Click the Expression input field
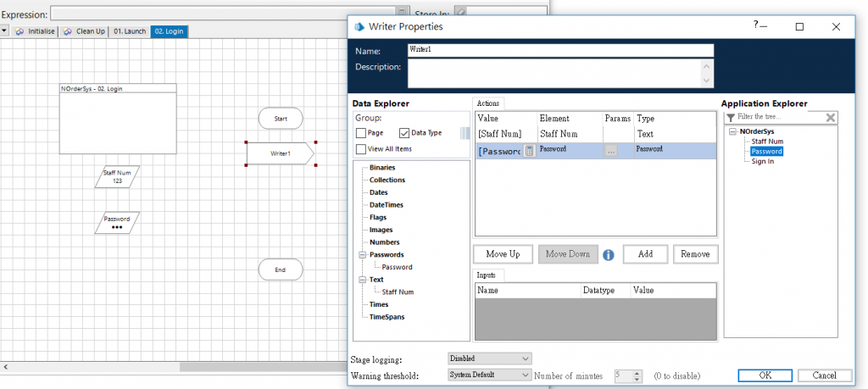The image size is (868, 389). tap(223, 14)
